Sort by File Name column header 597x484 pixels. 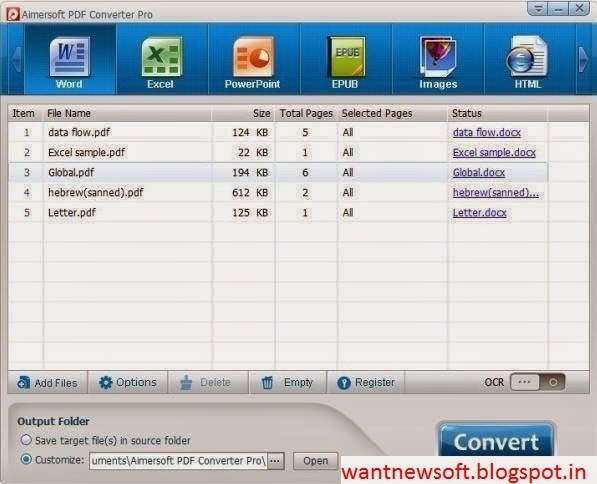(128, 113)
